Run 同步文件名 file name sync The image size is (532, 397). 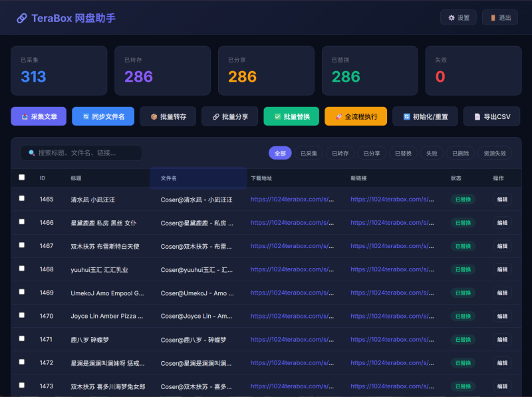[x=103, y=116]
